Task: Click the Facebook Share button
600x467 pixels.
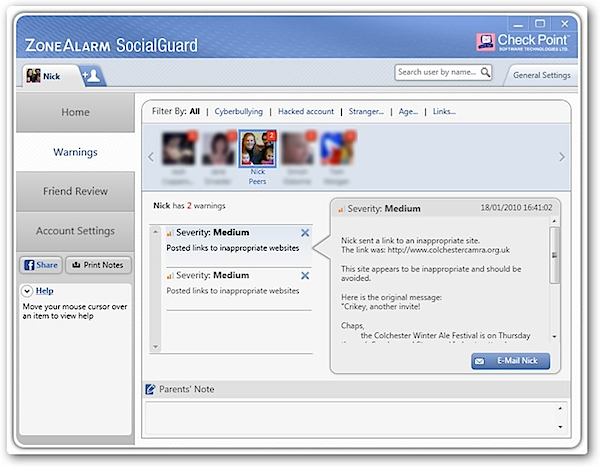Action: (41, 265)
